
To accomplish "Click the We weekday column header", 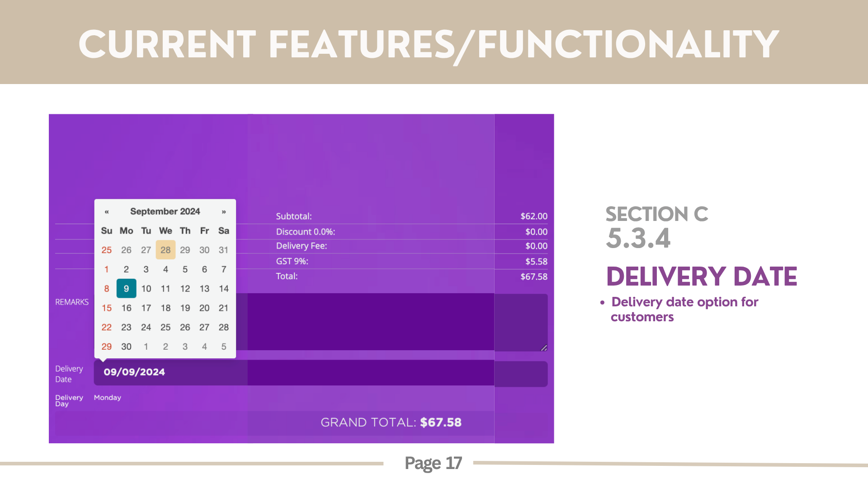I will pos(165,230).
